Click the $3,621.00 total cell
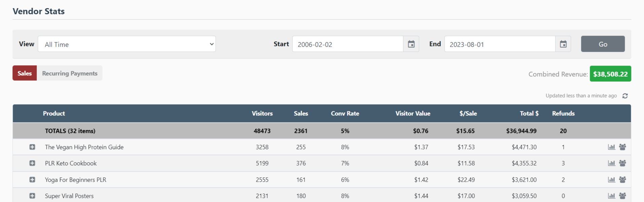The height and width of the screenshot is (202, 644). tap(524, 180)
